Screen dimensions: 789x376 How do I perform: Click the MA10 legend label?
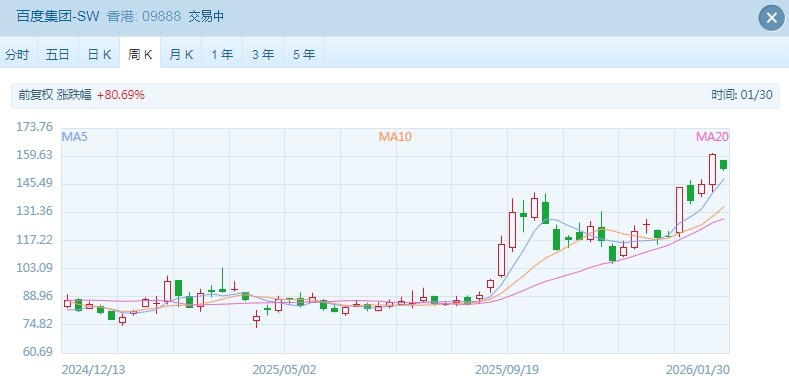pos(395,136)
